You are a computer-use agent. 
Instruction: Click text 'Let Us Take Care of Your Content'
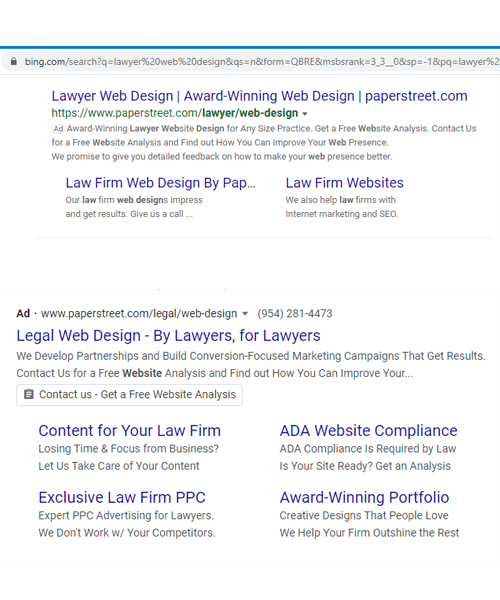(119, 466)
